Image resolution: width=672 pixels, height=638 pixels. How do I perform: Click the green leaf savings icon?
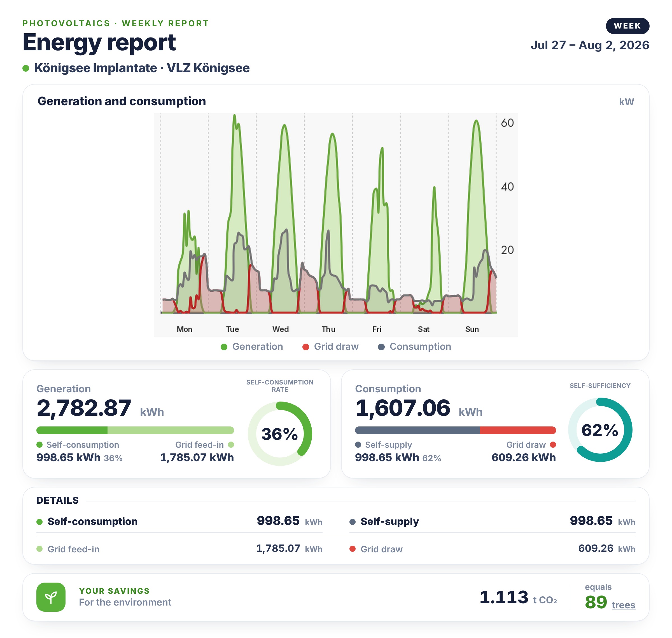click(x=51, y=597)
